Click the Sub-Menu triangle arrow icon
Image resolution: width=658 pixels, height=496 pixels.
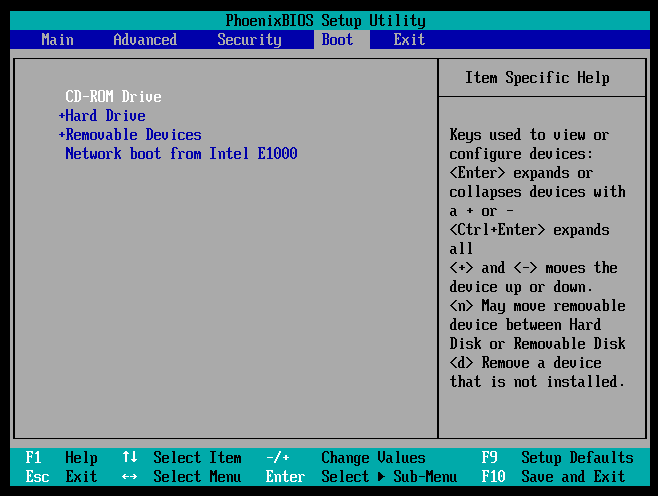381,476
